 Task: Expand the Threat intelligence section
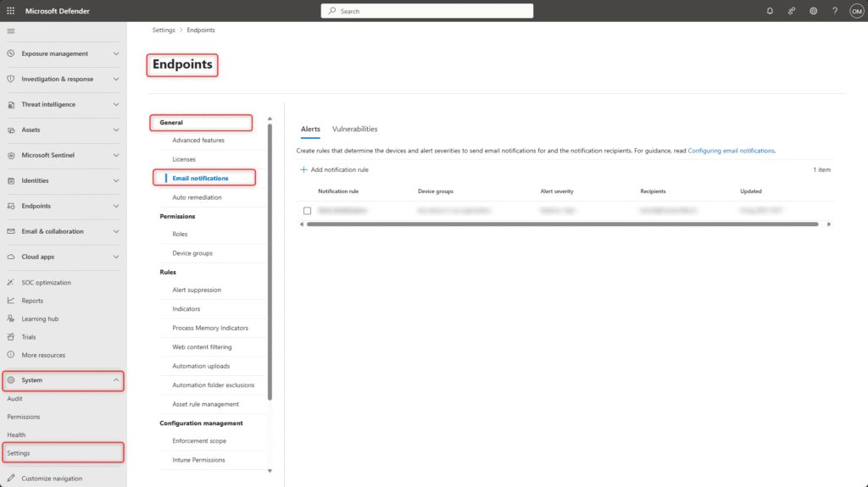(x=116, y=104)
